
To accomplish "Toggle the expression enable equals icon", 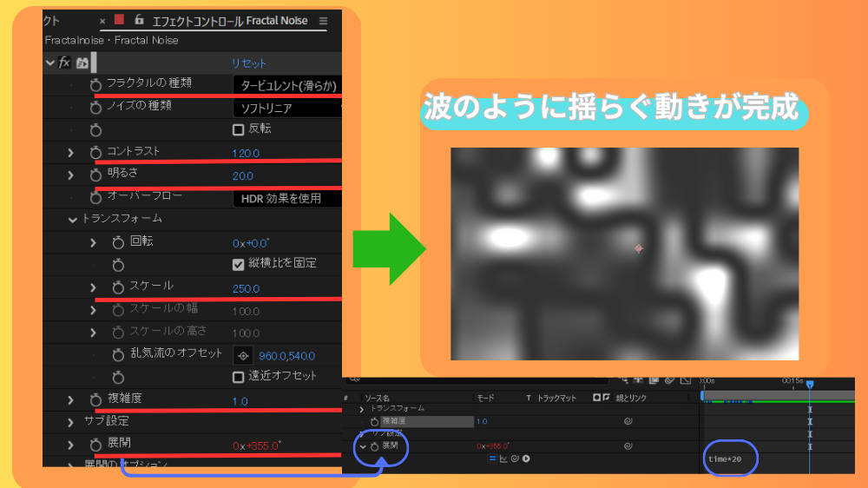I will point(491,458).
